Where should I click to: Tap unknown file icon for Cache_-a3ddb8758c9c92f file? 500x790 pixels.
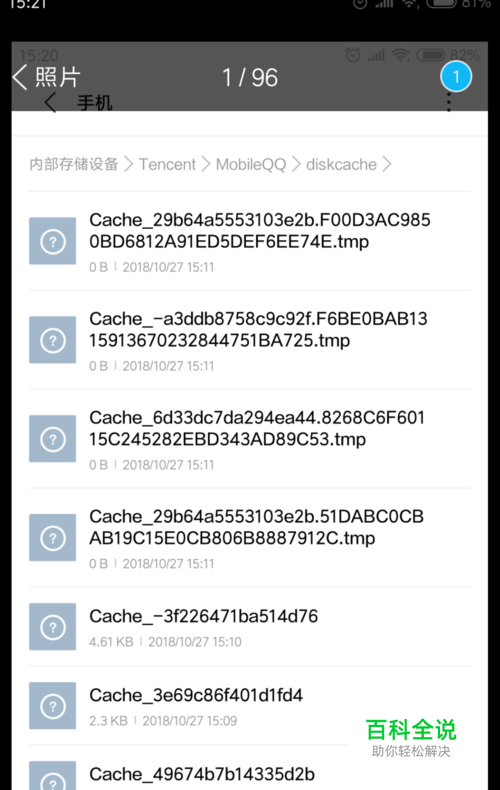click(x=52, y=340)
